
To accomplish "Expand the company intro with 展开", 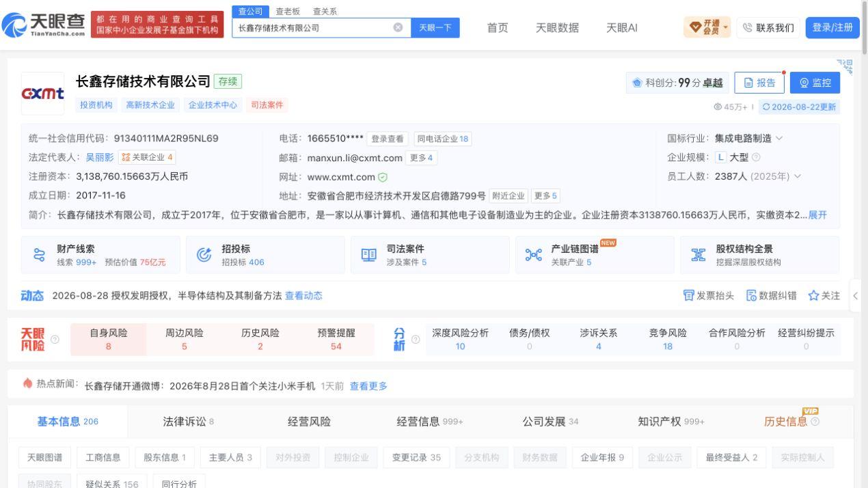I will [817, 215].
